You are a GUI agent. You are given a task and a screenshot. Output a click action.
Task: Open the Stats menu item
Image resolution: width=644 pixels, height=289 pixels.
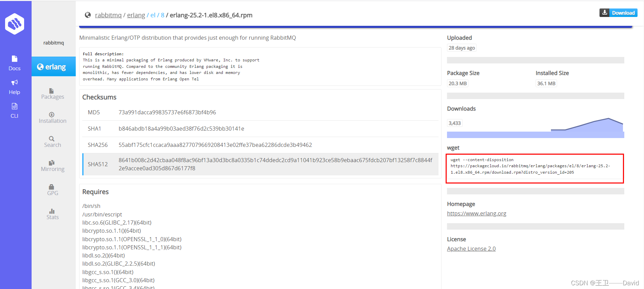[53, 214]
